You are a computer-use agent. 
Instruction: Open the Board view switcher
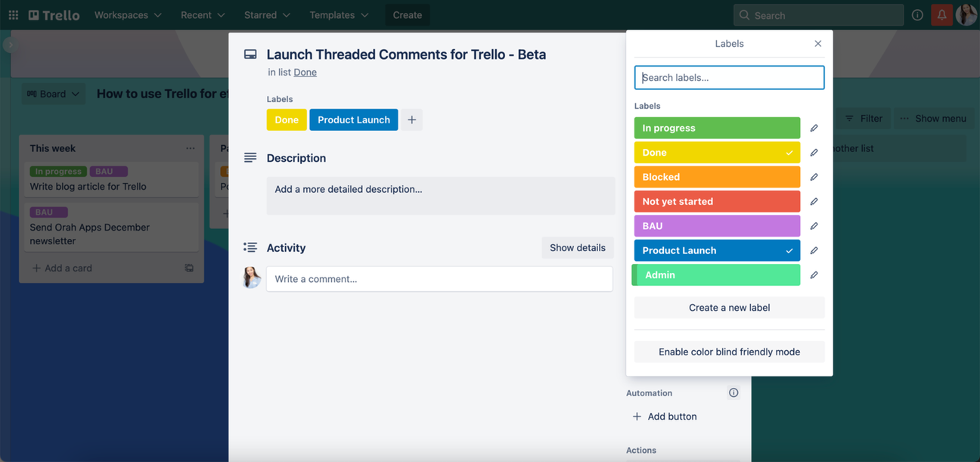53,94
